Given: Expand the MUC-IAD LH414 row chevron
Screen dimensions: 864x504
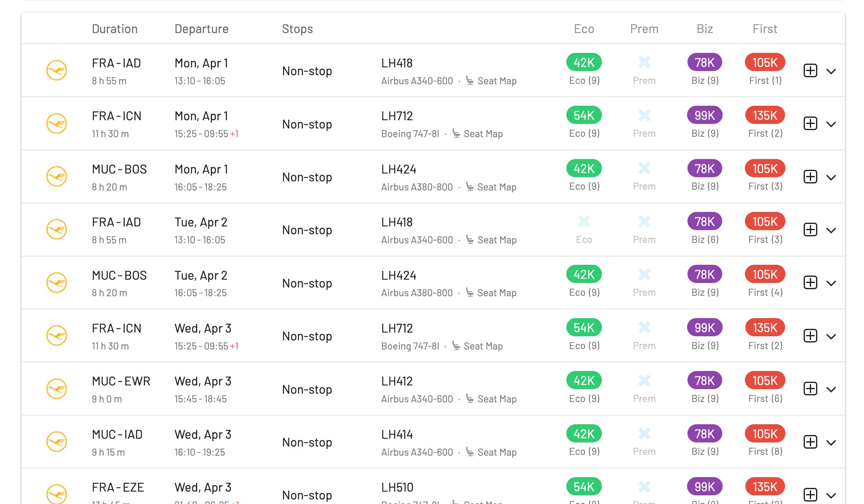Looking at the screenshot, I should click(831, 443).
